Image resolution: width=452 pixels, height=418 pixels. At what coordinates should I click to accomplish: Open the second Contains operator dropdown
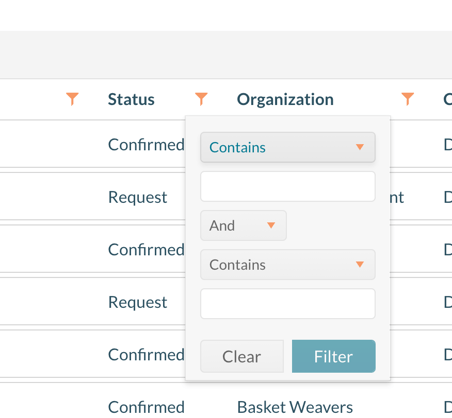pos(288,265)
